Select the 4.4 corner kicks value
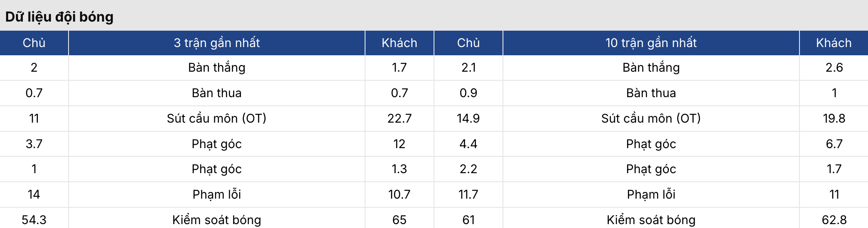Screen dimensions: 868x228 pyautogui.click(x=468, y=144)
